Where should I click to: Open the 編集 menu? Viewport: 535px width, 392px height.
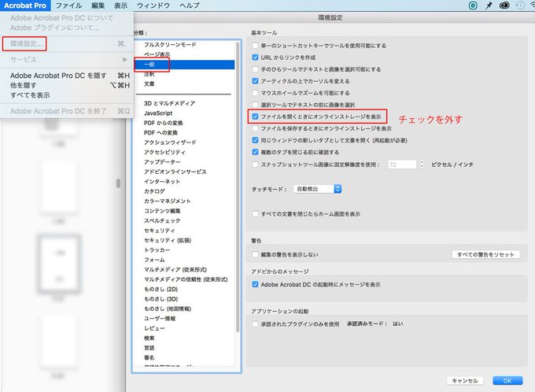98,6
